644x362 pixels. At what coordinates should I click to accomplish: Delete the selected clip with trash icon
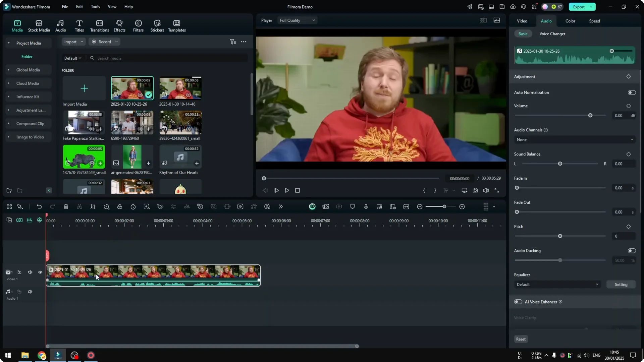coord(66,206)
